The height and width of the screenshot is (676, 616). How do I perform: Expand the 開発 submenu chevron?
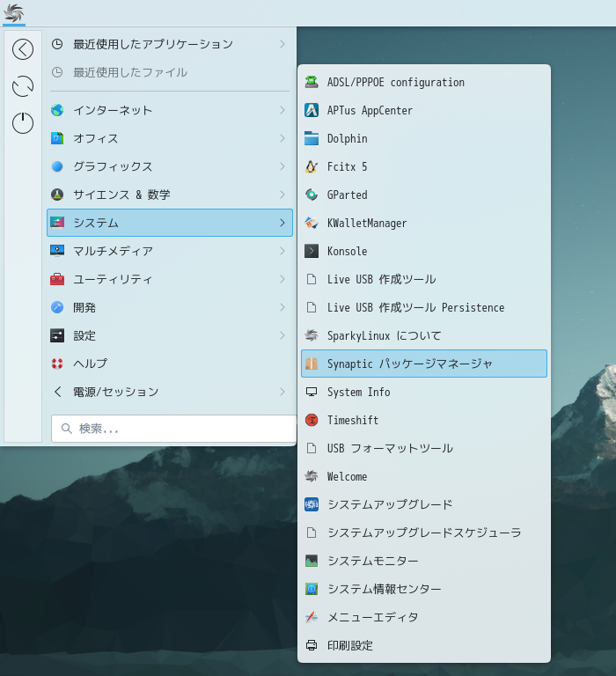pyautogui.click(x=282, y=307)
